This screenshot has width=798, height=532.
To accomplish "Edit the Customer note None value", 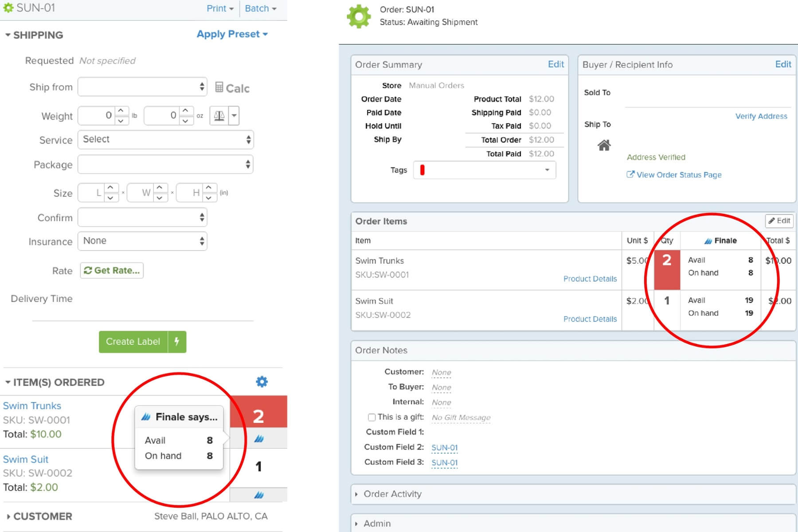I will pos(442,372).
